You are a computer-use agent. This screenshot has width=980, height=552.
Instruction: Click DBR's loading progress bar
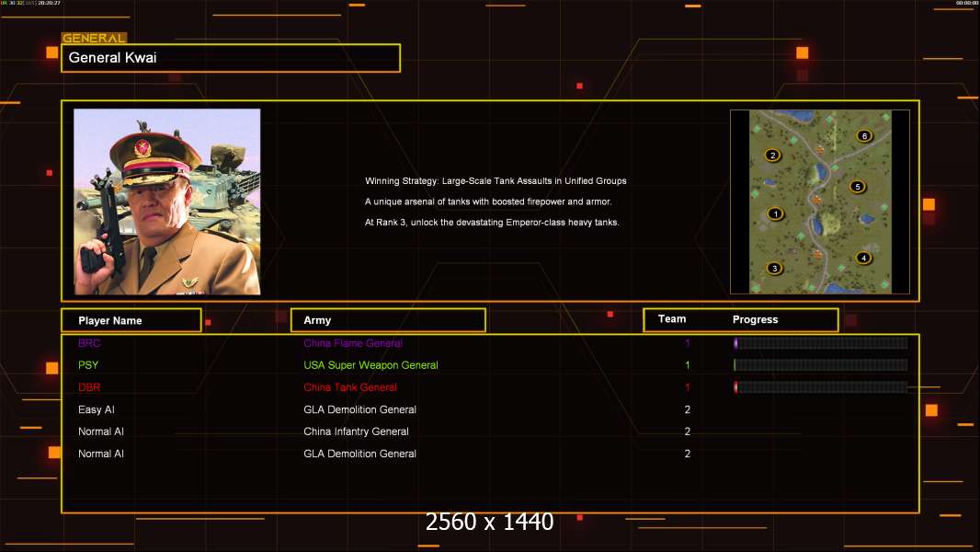point(820,387)
